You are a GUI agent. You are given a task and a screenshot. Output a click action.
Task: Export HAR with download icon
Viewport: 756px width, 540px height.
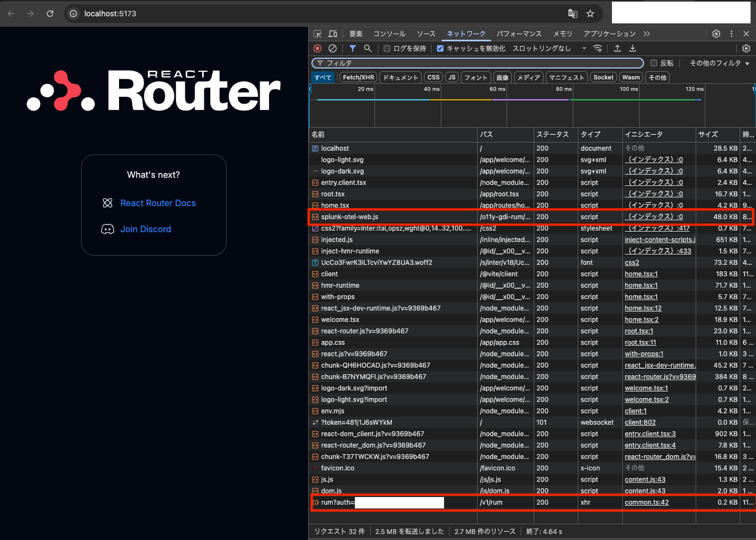tap(633, 48)
